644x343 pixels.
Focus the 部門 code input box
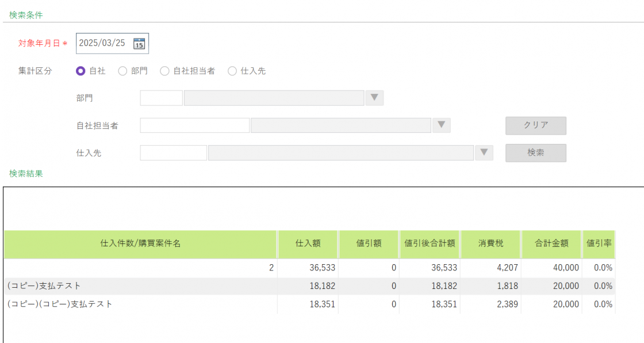[161, 98]
